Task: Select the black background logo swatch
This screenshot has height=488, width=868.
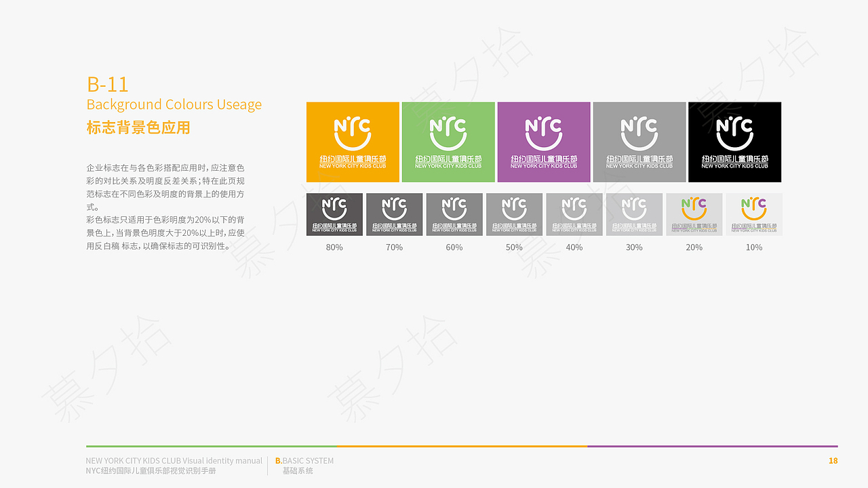Action: click(735, 142)
